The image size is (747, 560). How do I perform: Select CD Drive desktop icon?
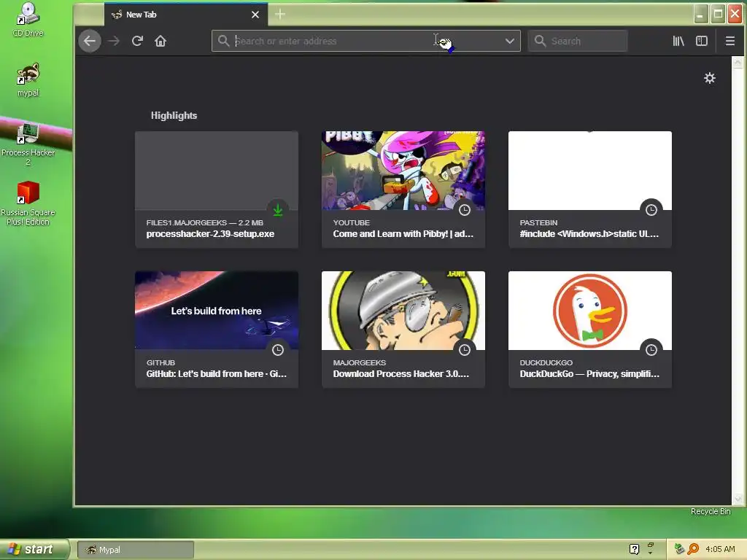pyautogui.click(x=28, y=20)
